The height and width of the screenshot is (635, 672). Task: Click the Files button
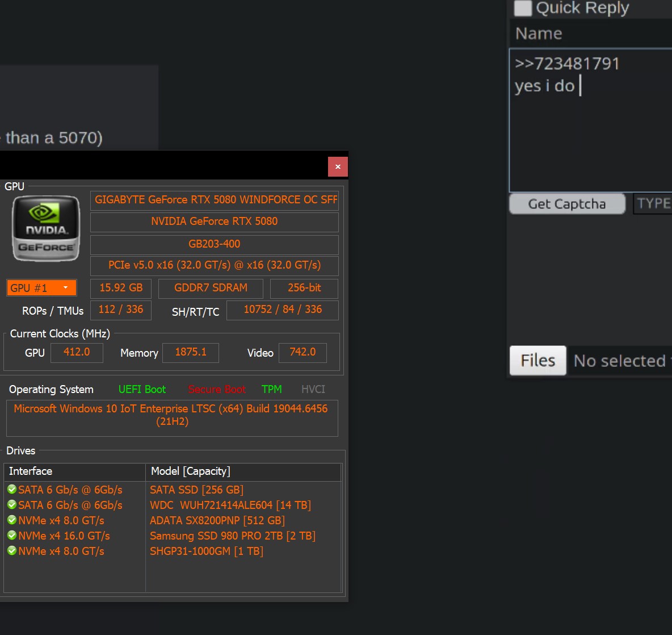tap(538, 361)
